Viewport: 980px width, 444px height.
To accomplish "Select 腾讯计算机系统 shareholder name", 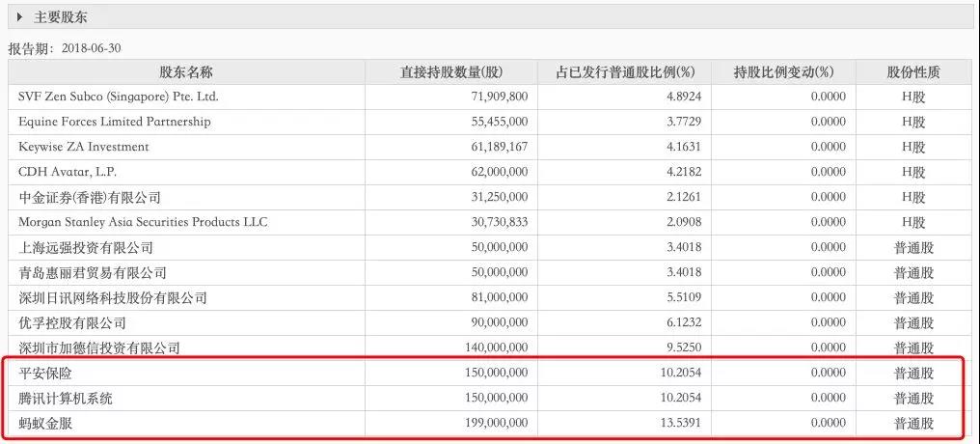I will point(66,399).
